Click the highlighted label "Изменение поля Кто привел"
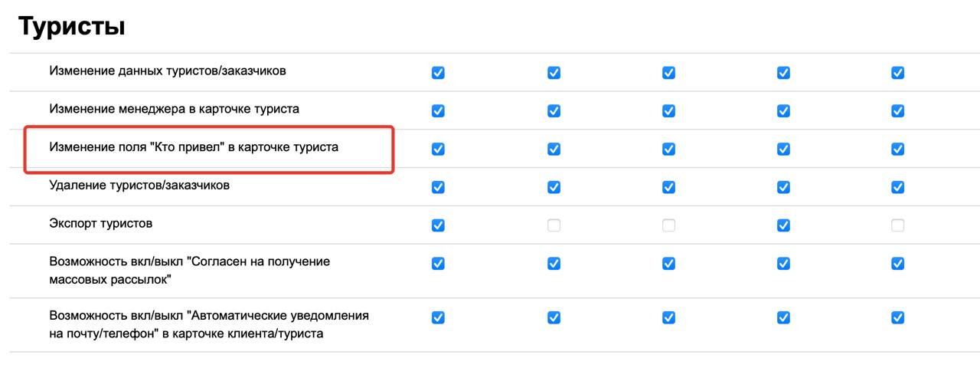This screenshot has width=980, height=368. click(x=194, y=147)
